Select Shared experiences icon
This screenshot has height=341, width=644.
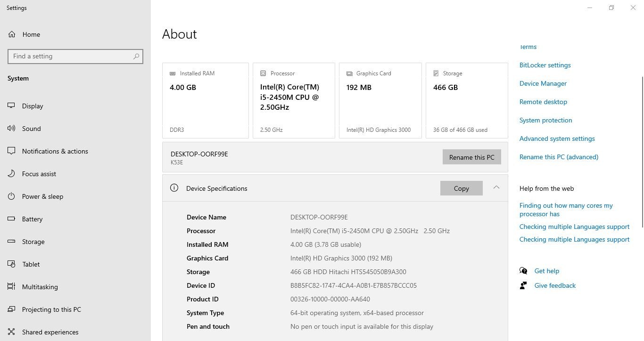[x=12, y=332]
